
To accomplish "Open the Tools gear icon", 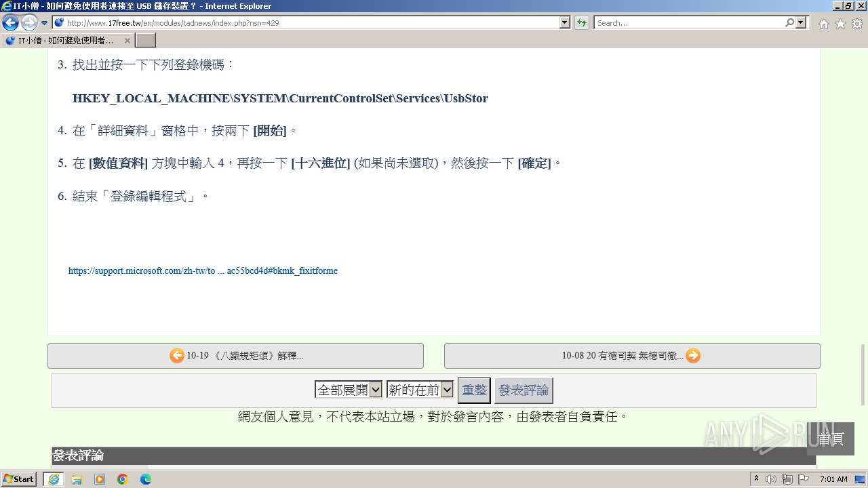I will pos(856,24).
